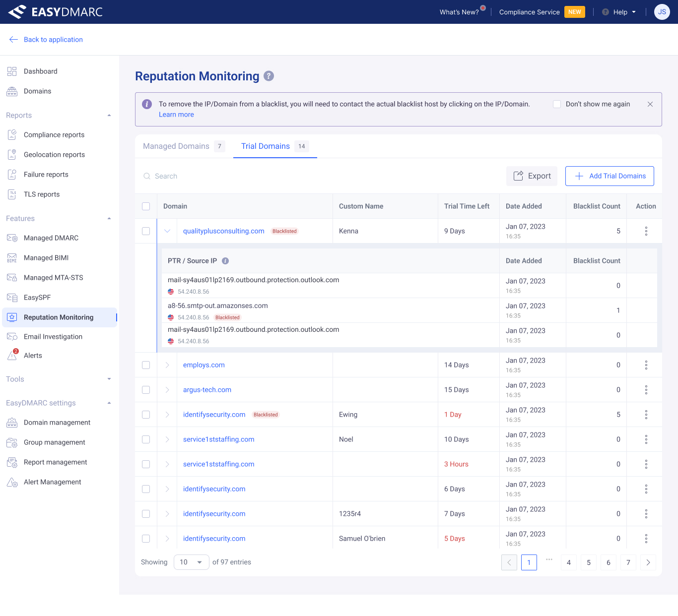This screenshot has width=678, height=616.
Task: Open action menu for argus-tech.com row
Action: tap(646, 390)
